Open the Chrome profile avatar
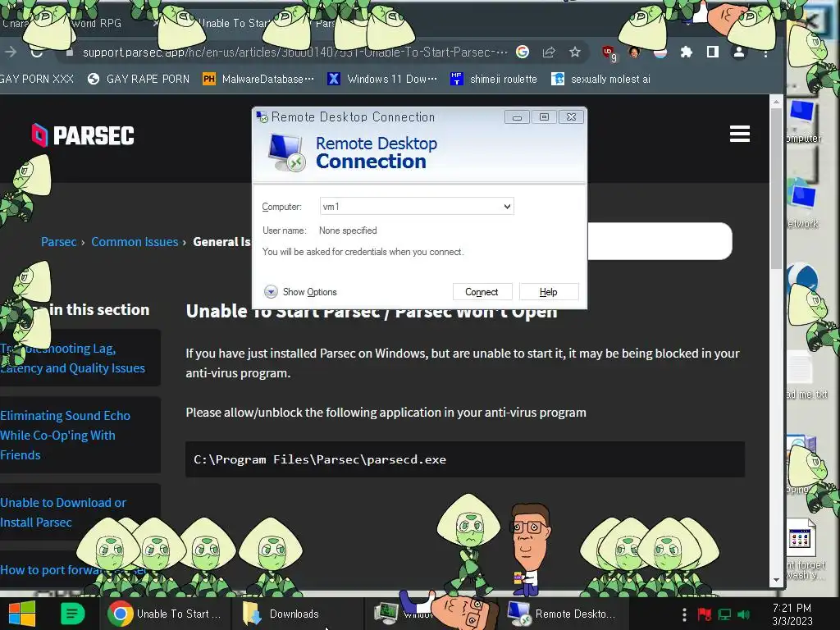 (739, 52)
